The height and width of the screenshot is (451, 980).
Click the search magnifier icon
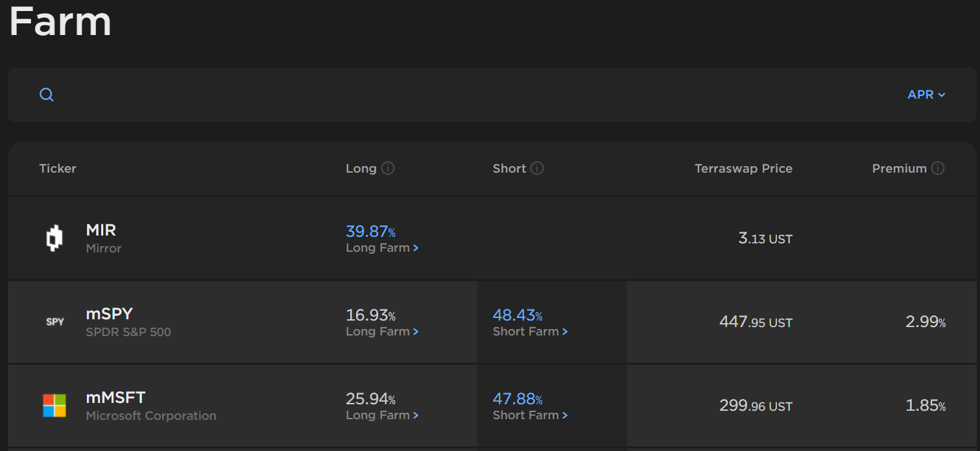pyautogui.click(x=47, y=95)
